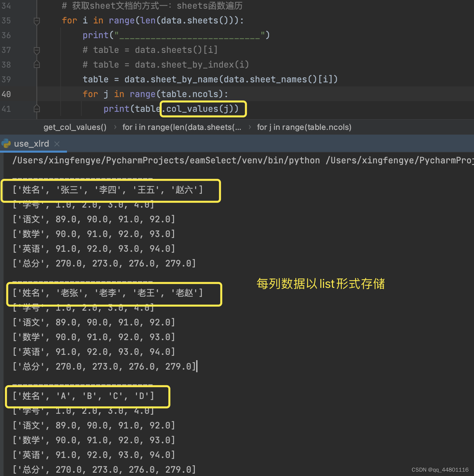Click output line with '张三', '李四', '王五', '赵六'
Screen dimensions: 474x476
click(x=108, y=190)
